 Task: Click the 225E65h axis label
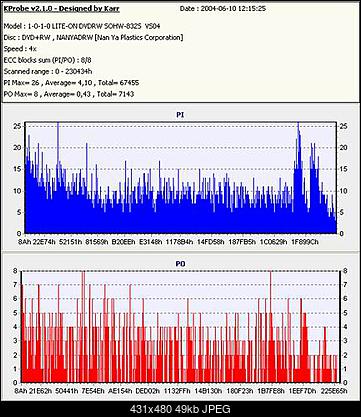[x=334, y=391]
